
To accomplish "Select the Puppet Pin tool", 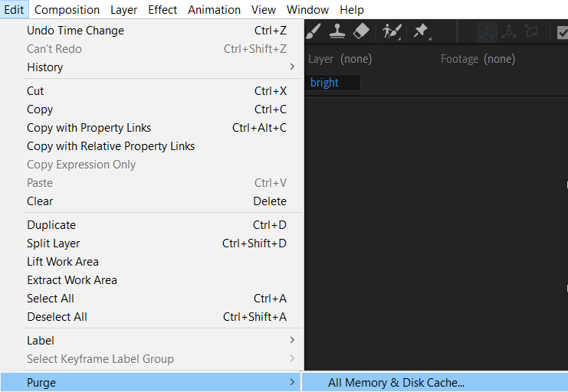I will [x=421, y=31].
